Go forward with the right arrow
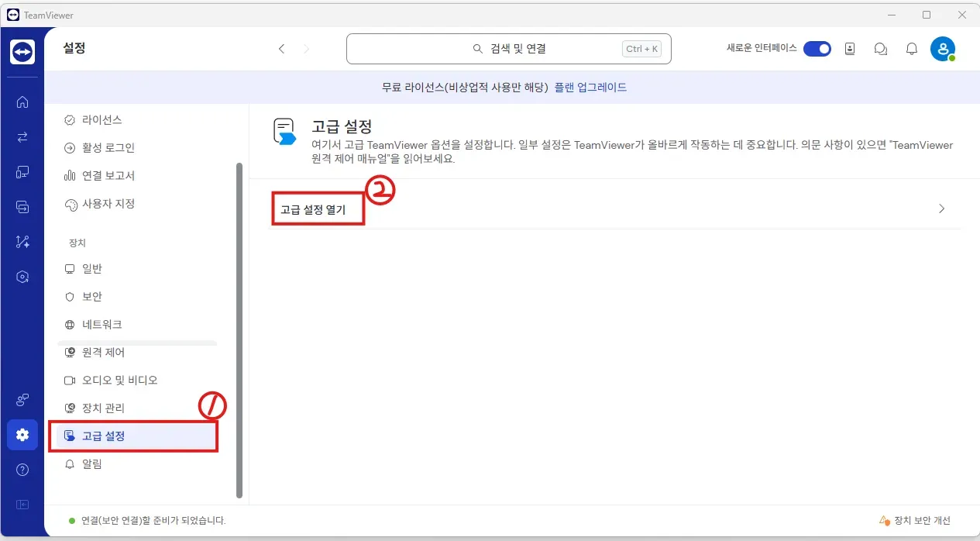This screenshot has width=980, height=541. (x=306, y=49)
